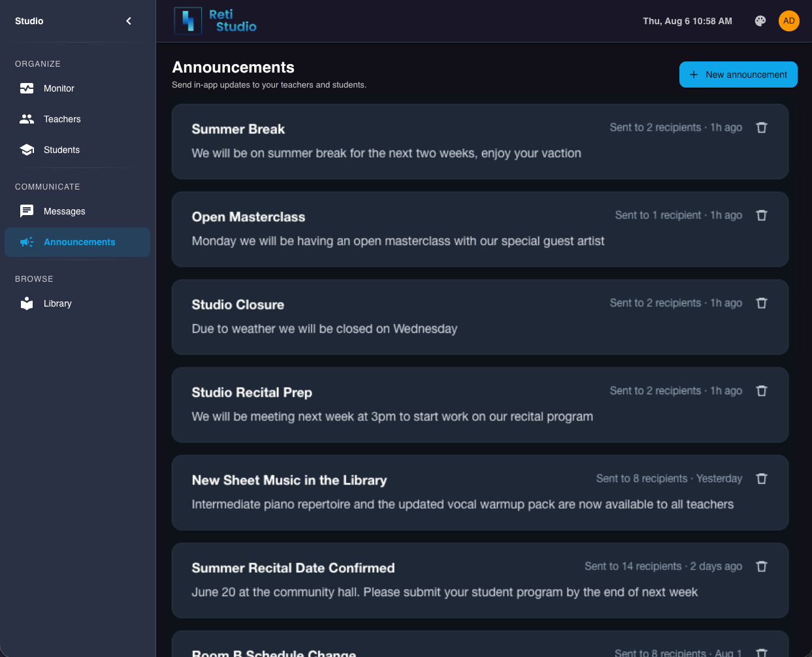
Task: Click the Messages chat bubble icon
Action: tap(27, 211)
